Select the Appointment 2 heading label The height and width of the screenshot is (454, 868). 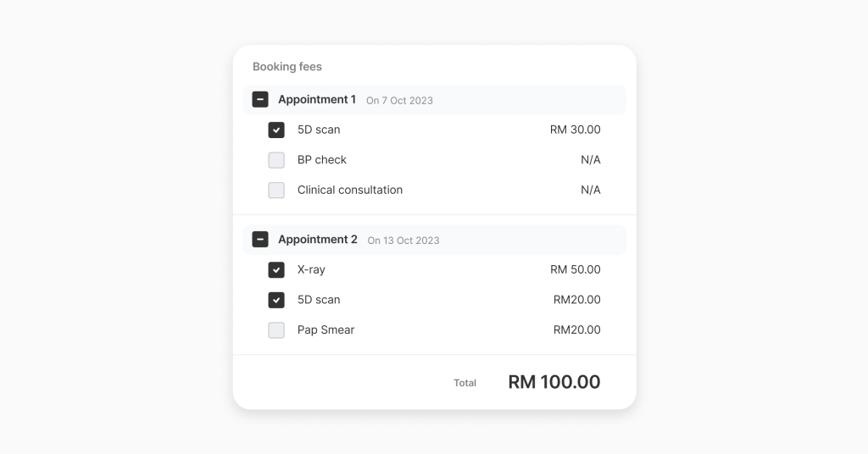pyautogui.click(x=318, y=240)
